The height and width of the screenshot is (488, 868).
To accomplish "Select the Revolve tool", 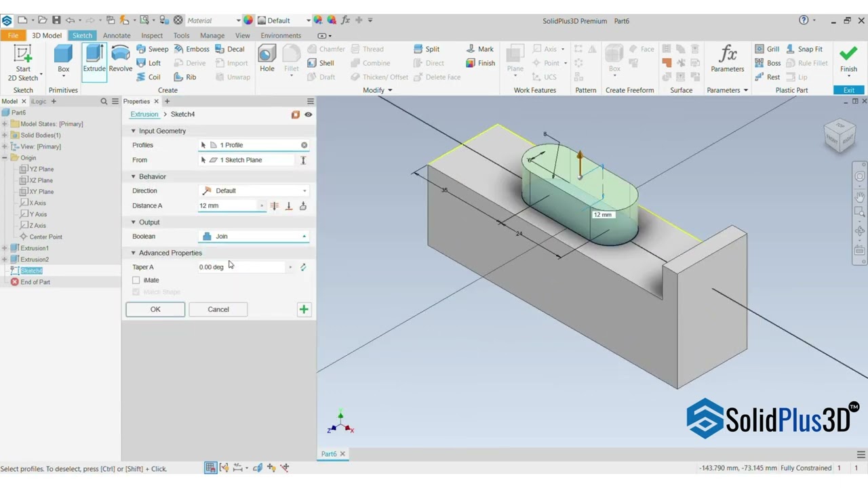I will pyautogui.click(x=121, y=60).
